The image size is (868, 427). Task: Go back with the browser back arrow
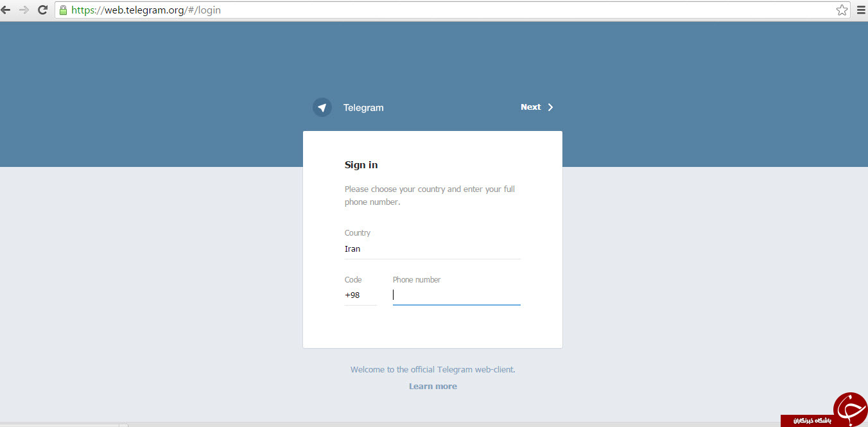(x=6, y=10)
